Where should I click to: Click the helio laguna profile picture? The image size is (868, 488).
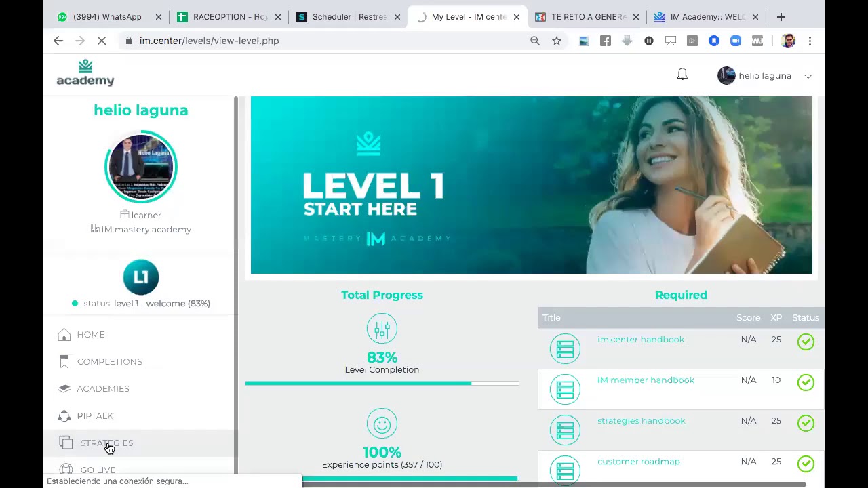[x=141, y=167]
